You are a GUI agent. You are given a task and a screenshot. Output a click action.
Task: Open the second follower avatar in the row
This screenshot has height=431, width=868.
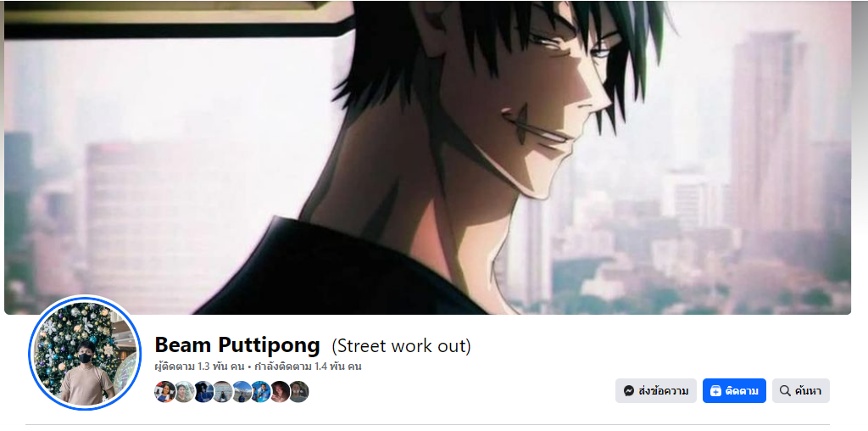click(x=184, y=392)
